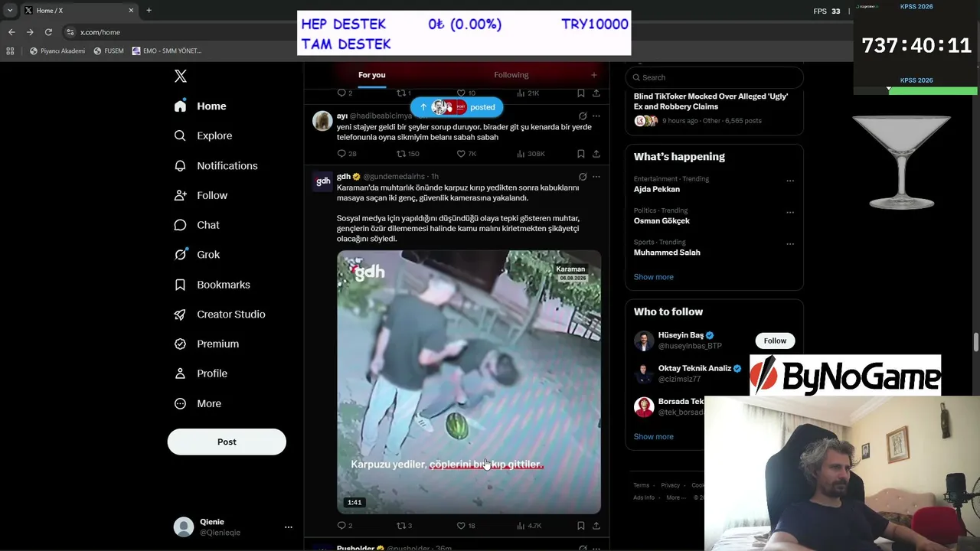Open the Notifications bell in sidebar

(x=216, y=165)
